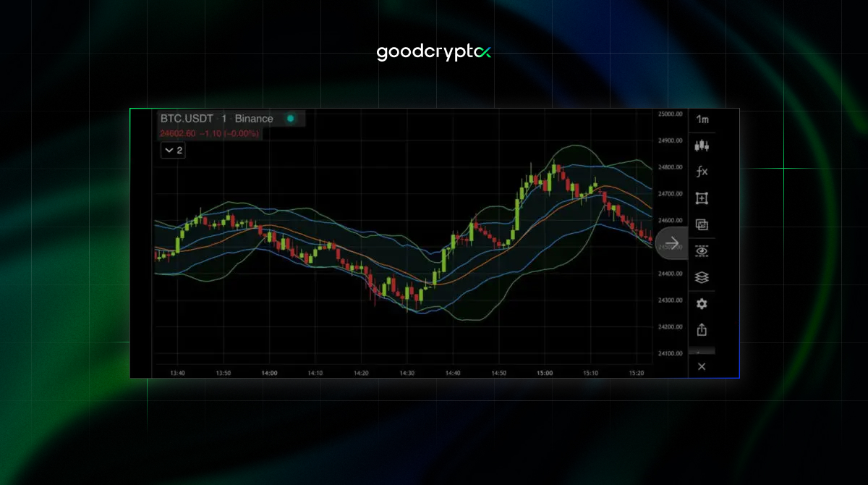Select the bar style icon
Screen dimensions: 868x485
point(701,145)
